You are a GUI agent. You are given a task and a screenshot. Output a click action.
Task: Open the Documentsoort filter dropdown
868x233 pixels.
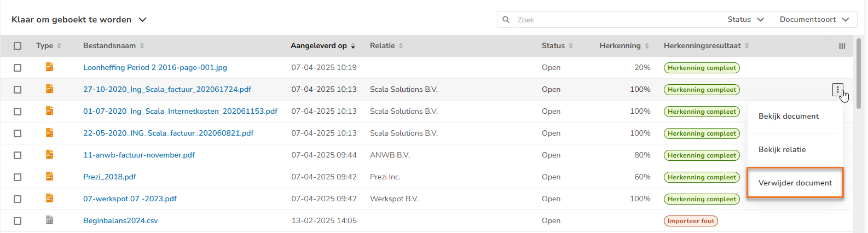pos(814,20)
